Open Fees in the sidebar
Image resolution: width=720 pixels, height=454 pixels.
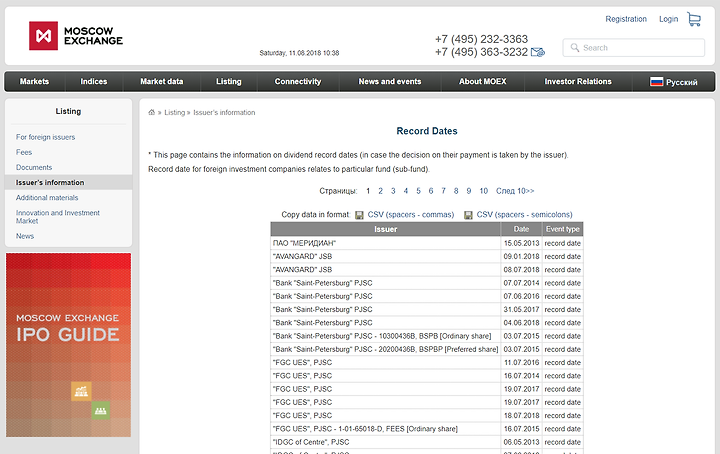click(x=24, y=152)
